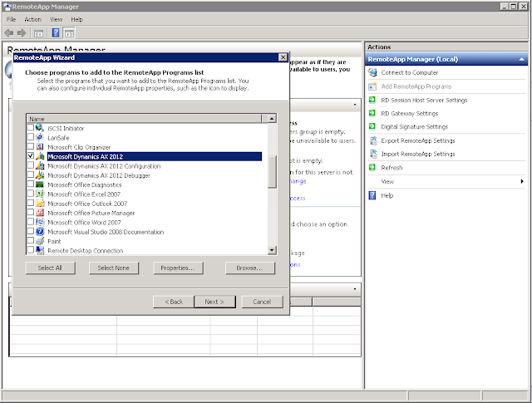
Task: Click the Digital Signature Settings green icon
Action: (372, 126)
